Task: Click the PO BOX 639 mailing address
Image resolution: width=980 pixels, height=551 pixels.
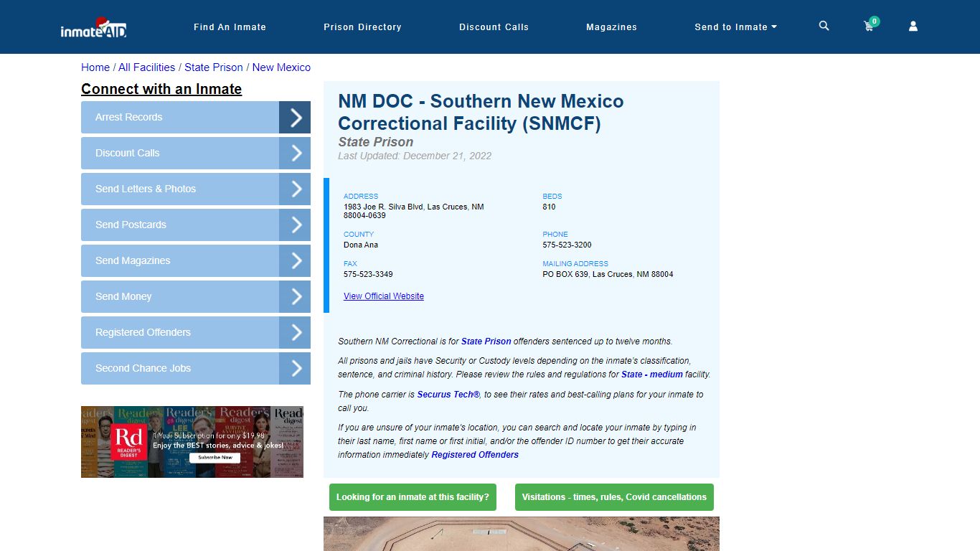Action: [608, 274]
